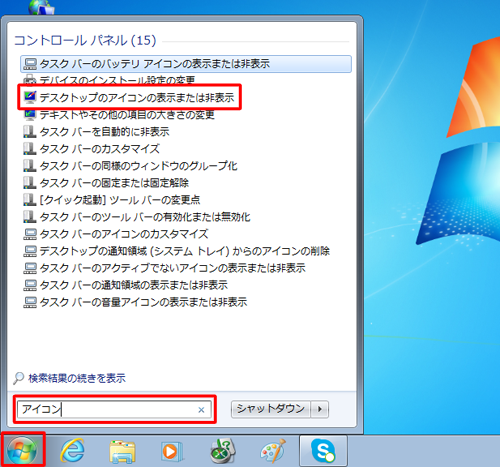Select タスク バーのバッテリ アイコンの表示または非表示
Screen dimensions: 500x467
click(x=186, y=64)
